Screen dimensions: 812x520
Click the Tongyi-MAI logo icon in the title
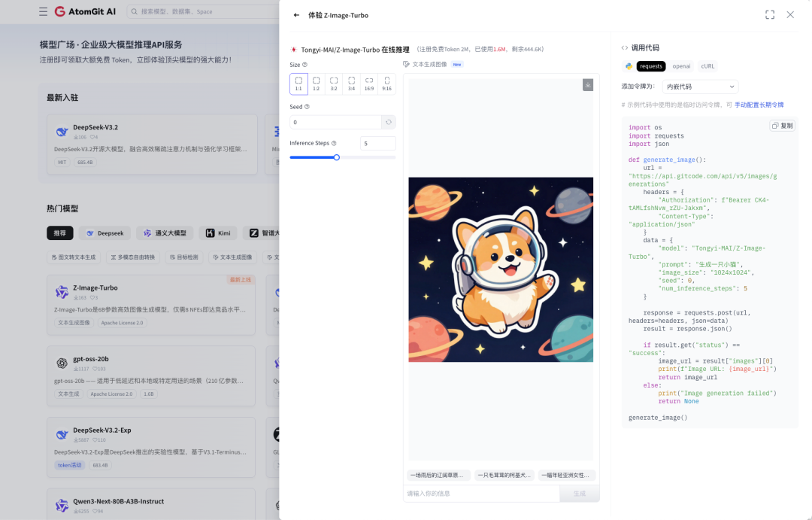[294, 50]
